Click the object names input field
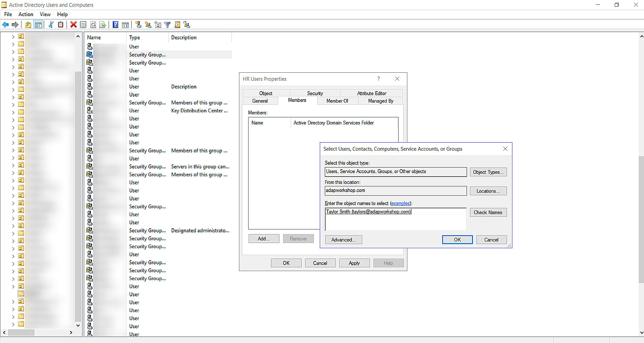The width and height of the screenshot is (644, 343). pos(395,219)
